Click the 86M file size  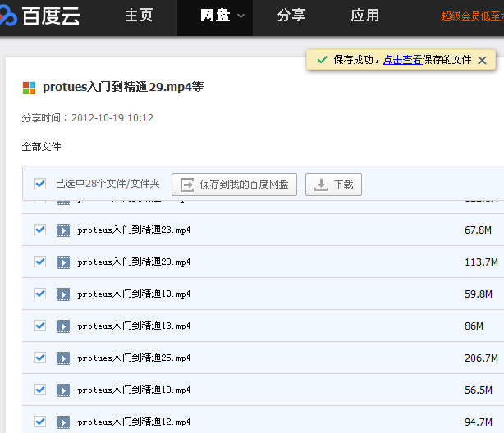(474, 326)
